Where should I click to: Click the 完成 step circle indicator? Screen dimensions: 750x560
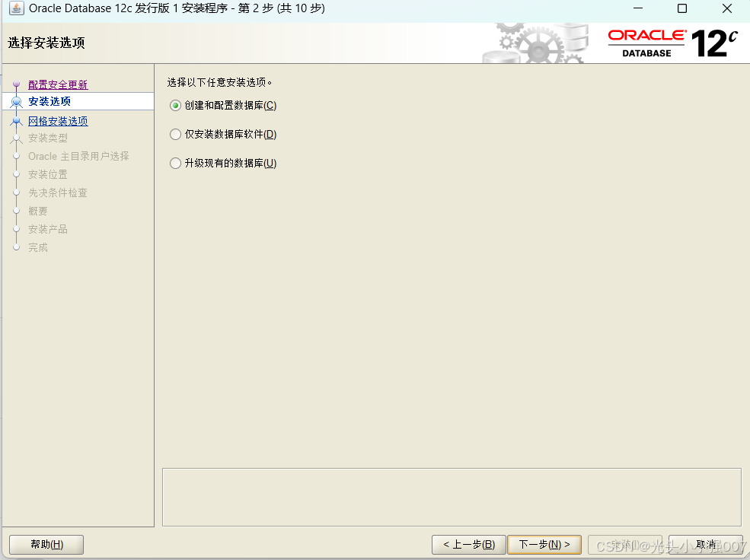(16, 247)
